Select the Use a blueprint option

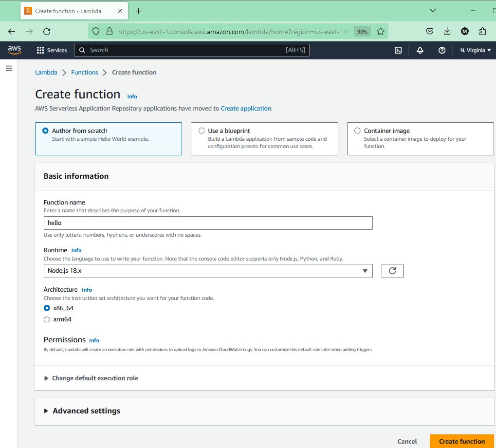pyautogui.click(x=264, y=139)
